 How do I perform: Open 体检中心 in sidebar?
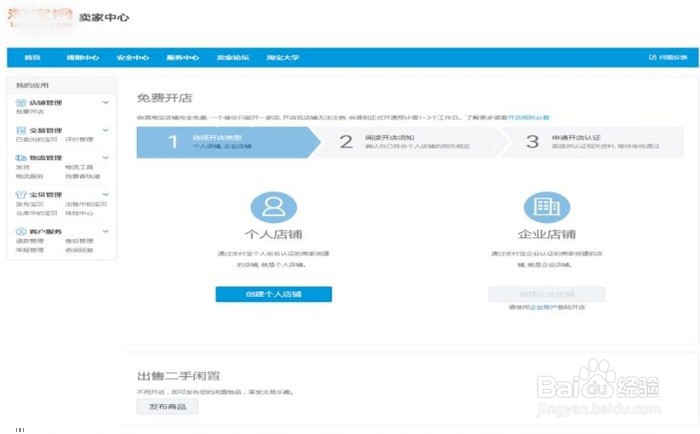pyautogui.click(x=79, y=213)
